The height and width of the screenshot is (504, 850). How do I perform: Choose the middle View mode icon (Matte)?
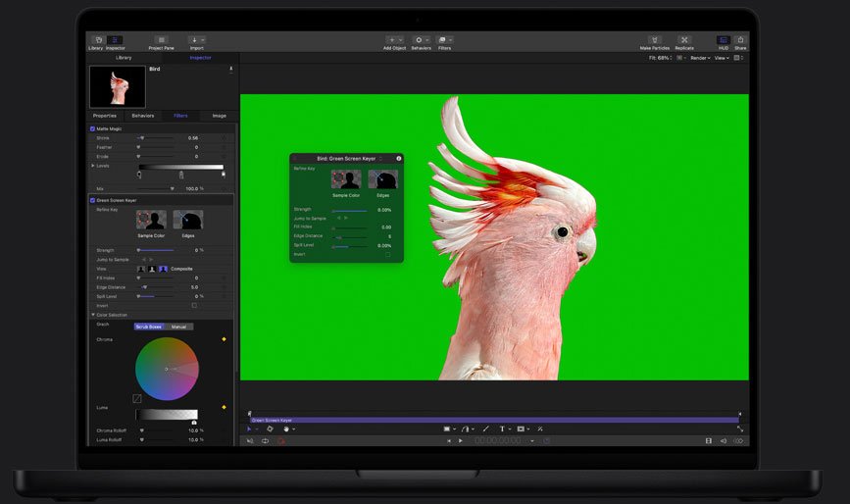pos(152,269)
